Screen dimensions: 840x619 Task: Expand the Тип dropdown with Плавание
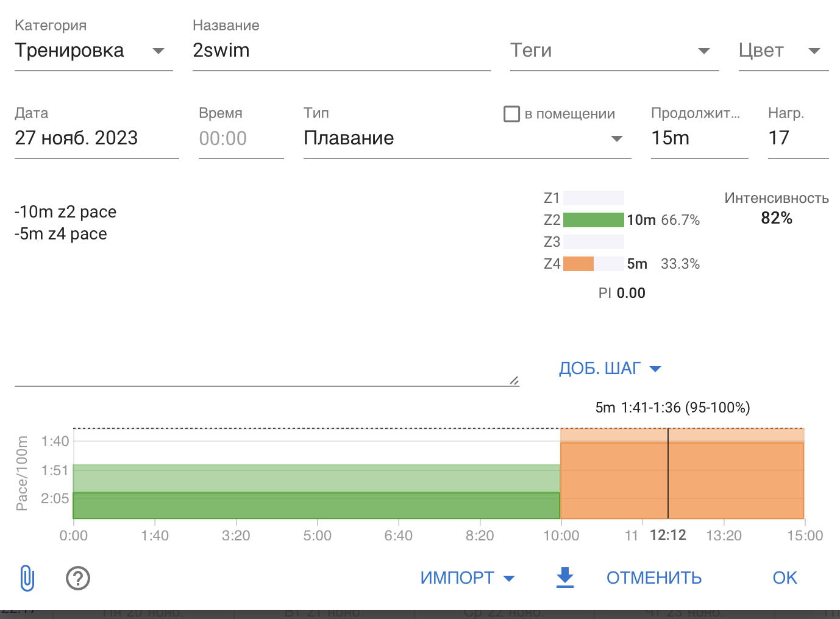pyautogui.click(x=467, y=138)
